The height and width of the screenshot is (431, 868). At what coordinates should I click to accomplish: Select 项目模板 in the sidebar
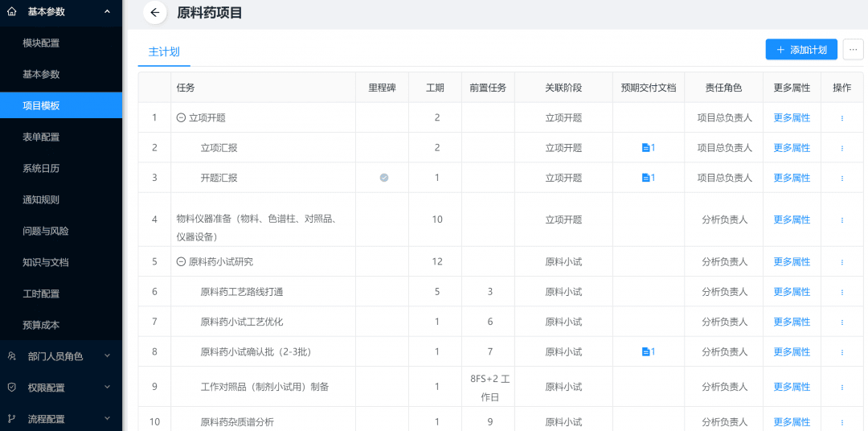tap(61, 105)
